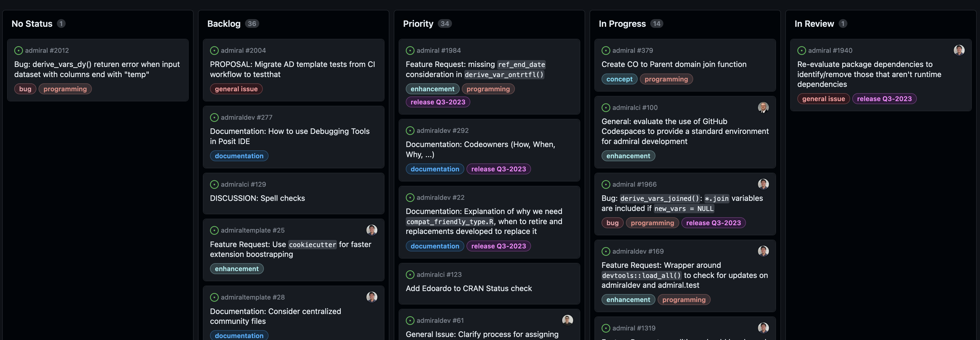Click 'documentation' label on admiraldev #292
The image size is (980, 340).
pos(434,169)
